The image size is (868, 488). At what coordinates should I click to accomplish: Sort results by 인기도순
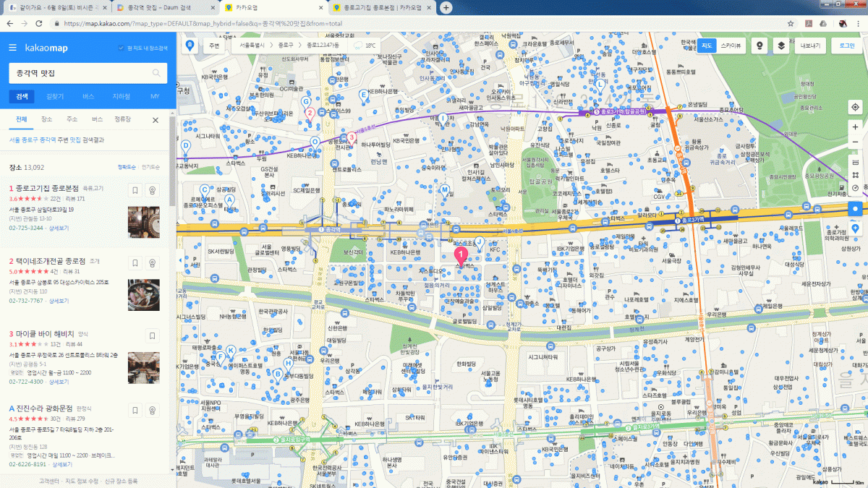pyautogui.click(x=150, y=167)
